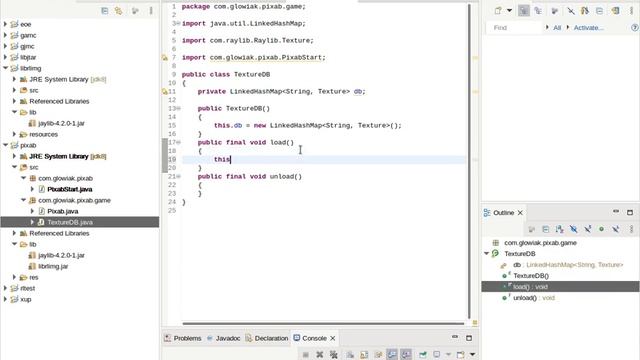The image size is (640, 360).
Task: Select com.glowiak.pixab.game in Outline
Action: click(x=540, y=243)
